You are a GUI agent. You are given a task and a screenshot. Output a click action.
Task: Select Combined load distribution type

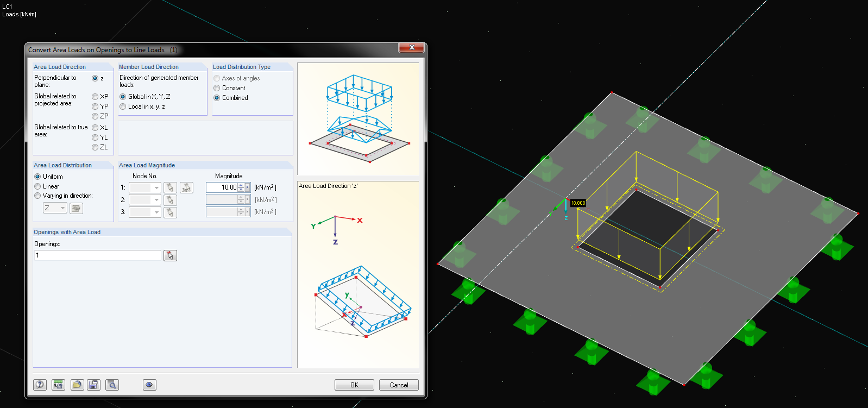pos(217,98)
